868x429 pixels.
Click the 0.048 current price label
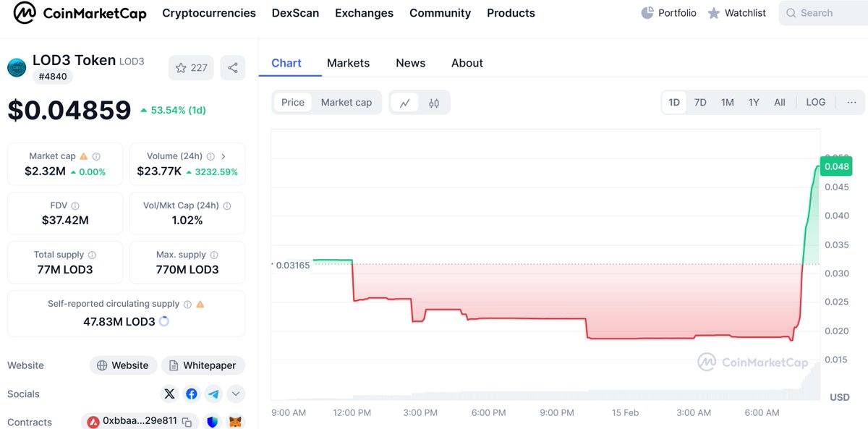[836, 166]
